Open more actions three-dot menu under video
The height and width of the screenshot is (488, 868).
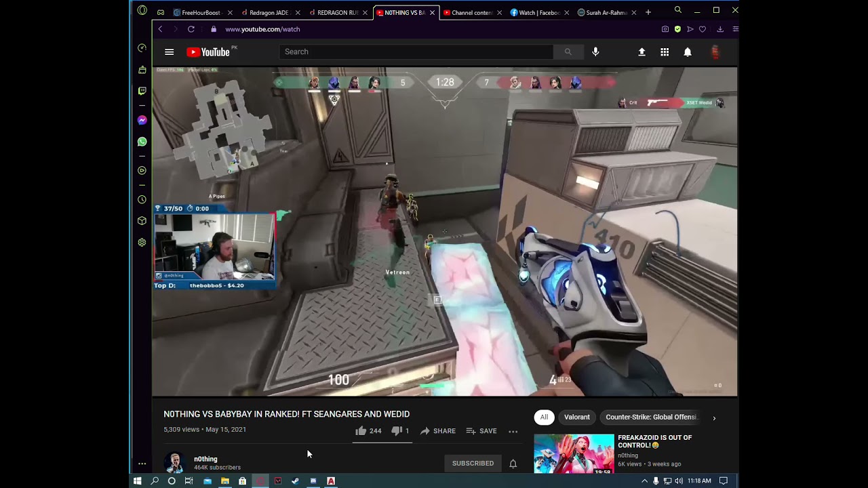coord(513,431)
